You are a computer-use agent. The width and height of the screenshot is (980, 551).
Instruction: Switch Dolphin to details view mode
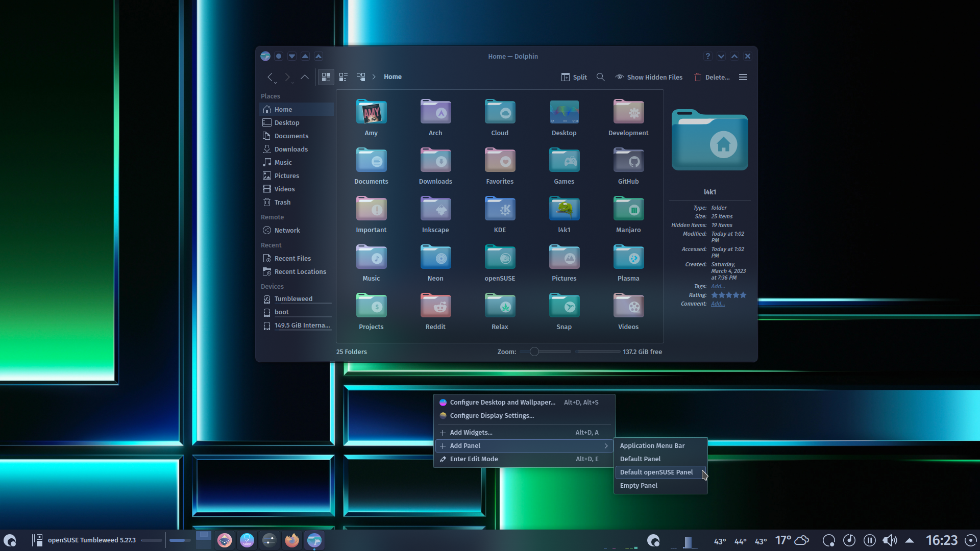[343, 77]
